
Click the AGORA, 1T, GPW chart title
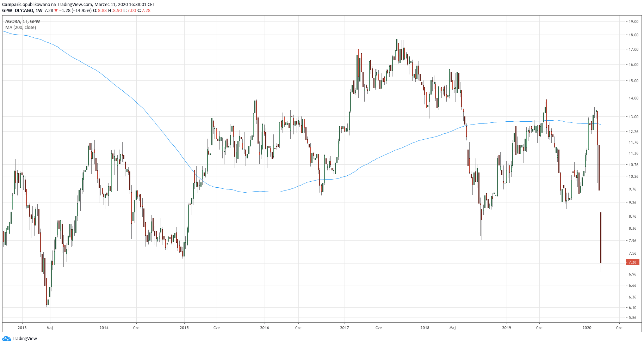click(23, 22)
